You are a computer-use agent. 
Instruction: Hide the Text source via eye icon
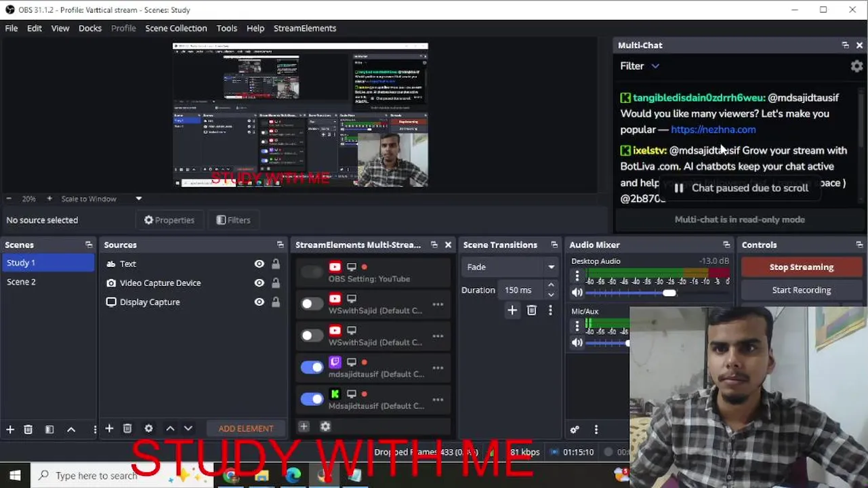260,264
